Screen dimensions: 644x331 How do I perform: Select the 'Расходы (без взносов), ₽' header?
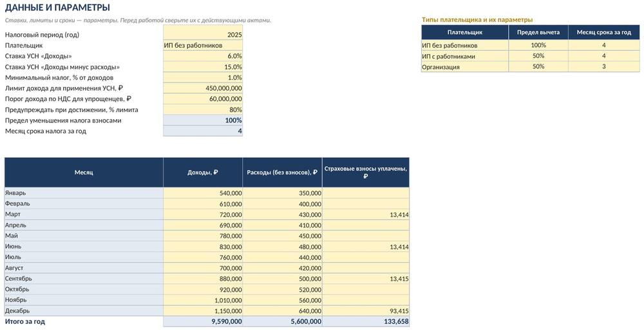coord(283,173)
